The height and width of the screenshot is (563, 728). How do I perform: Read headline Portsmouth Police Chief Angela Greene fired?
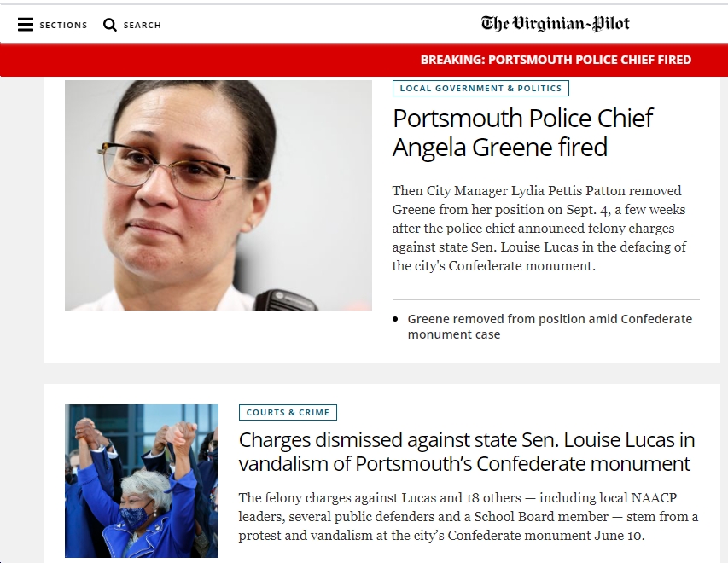pos(522,132)
